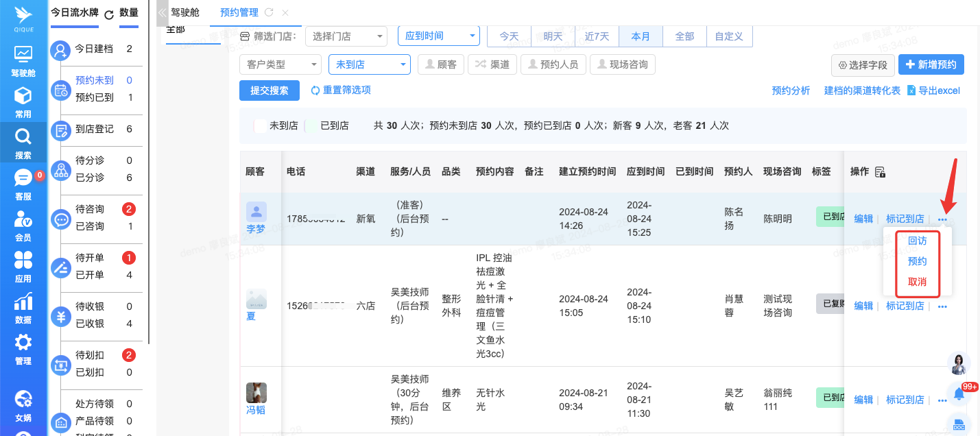The width and height of the screenshot is (980, 436).
Task: Open the 驾驶舱 dashboard sidebar icon
Action: click(x=23, y=60)
